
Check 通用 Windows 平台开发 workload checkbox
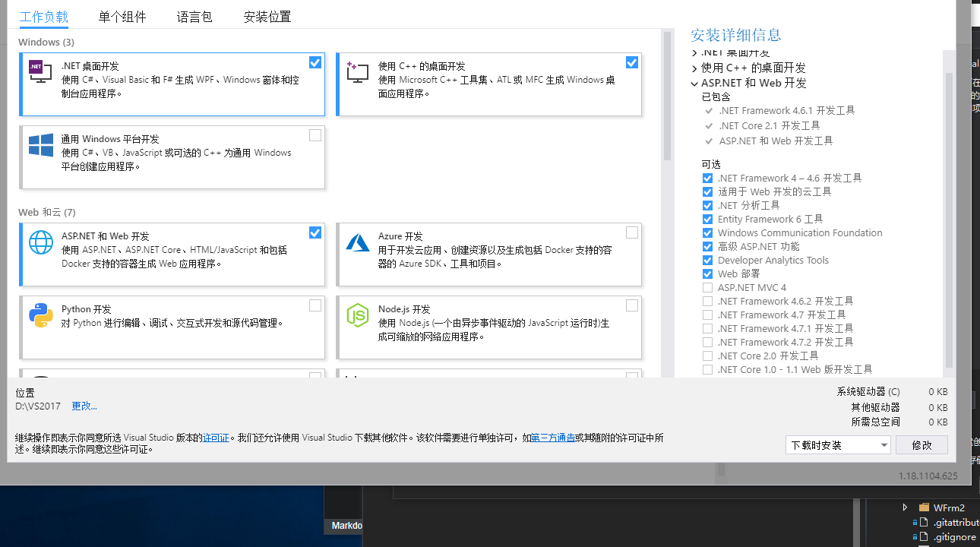click(315, 135)
